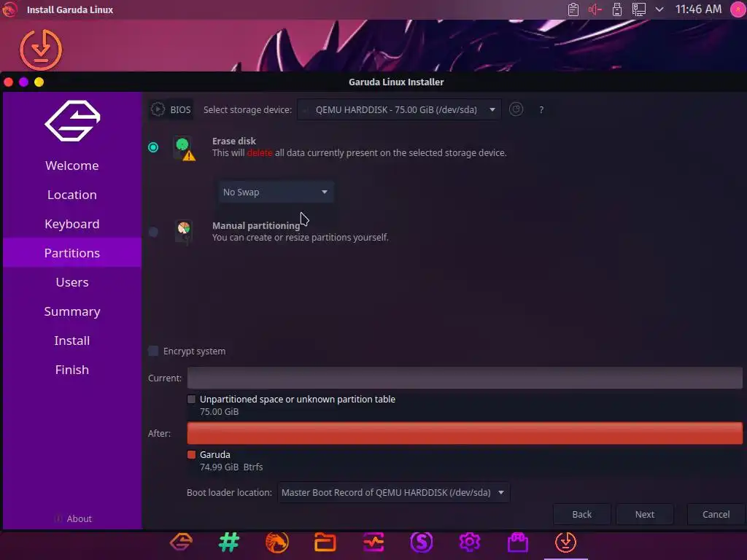Go to the Finish step
The height and width of the screenshot is (560, 747).
point(72,370)
